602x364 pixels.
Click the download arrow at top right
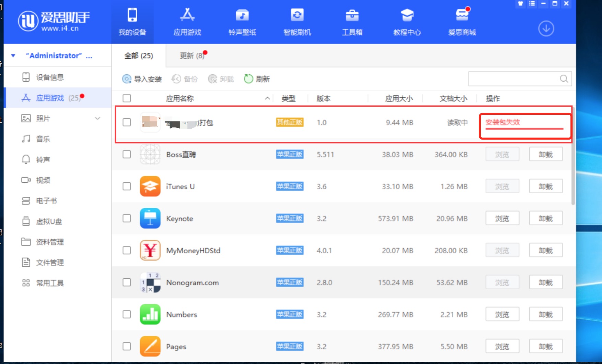click(546, 29)
